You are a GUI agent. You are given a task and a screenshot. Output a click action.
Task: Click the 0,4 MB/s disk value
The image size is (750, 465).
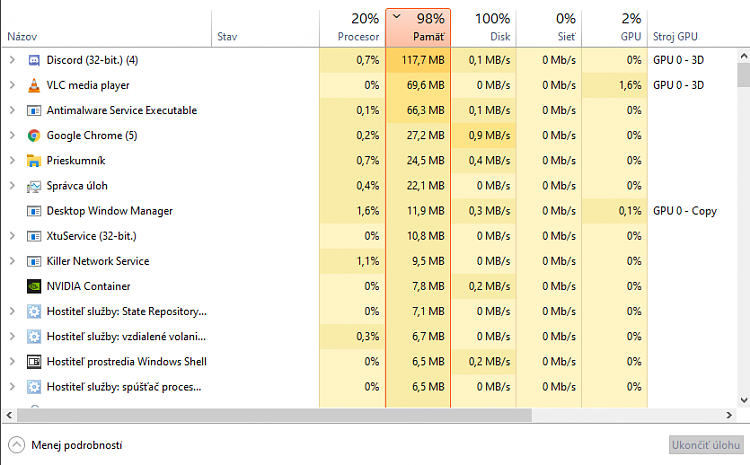click(489, 161)
